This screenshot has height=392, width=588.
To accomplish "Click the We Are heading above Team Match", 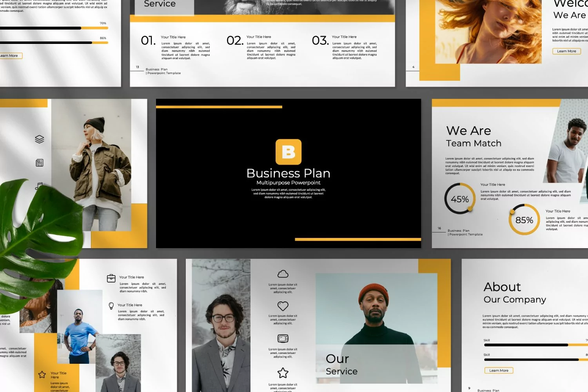I will click(468, 131).
